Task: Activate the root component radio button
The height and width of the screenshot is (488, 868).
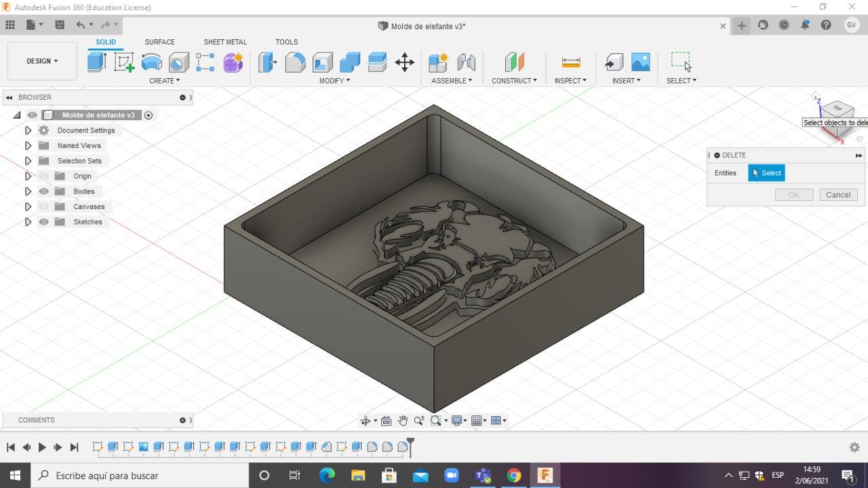Action: 149,115
